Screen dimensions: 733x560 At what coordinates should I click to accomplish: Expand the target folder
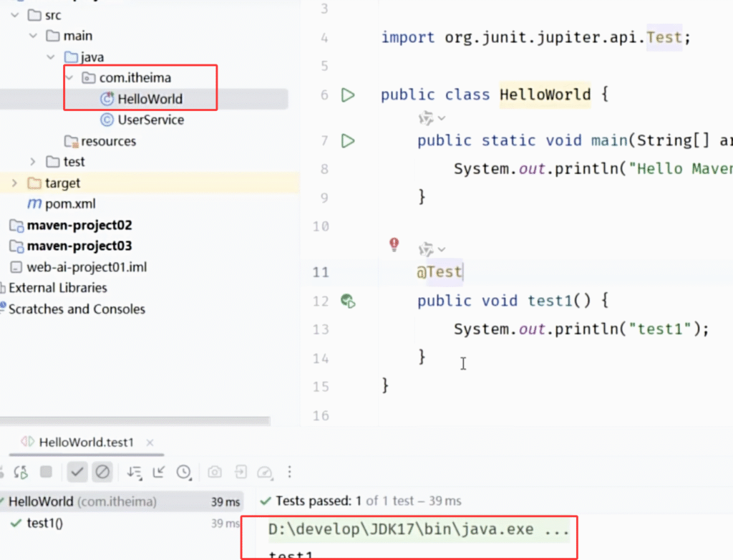14,183
